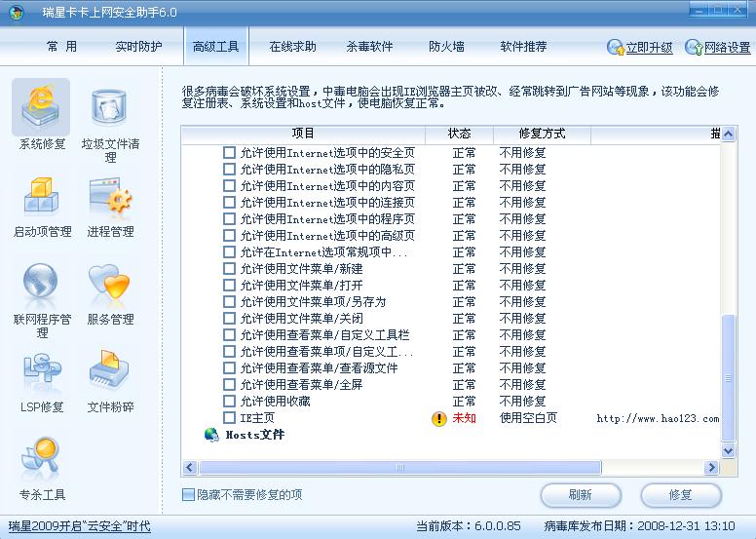This screenshot has width=756, height=539.
Task: Open the 系统修复 system repair tool icon
Action: [x=41, y=107]
